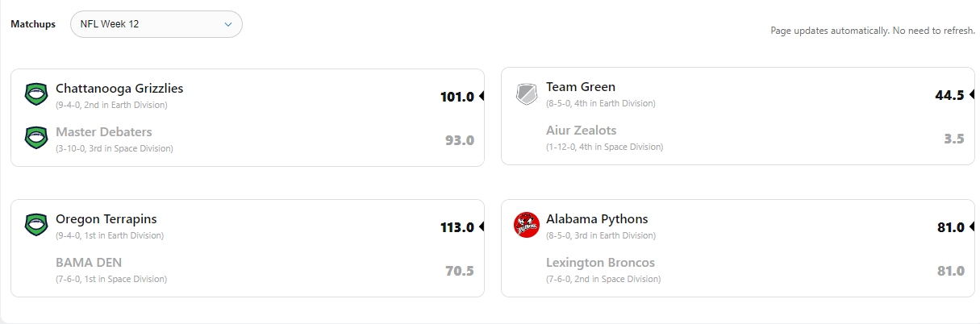Click Oregon Terrapins score 113.0
This screenshot has height=324, width=980.
pyautogui.click(x=457, y=227)
